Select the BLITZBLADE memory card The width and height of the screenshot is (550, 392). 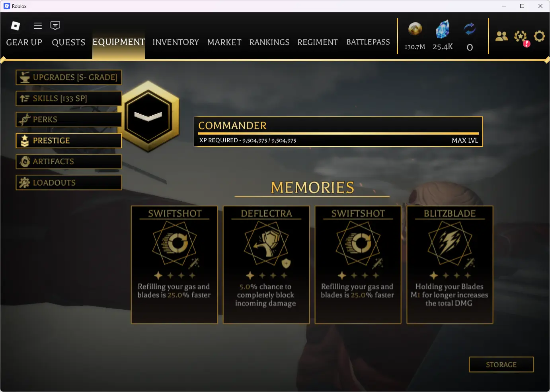pos(450,265)
